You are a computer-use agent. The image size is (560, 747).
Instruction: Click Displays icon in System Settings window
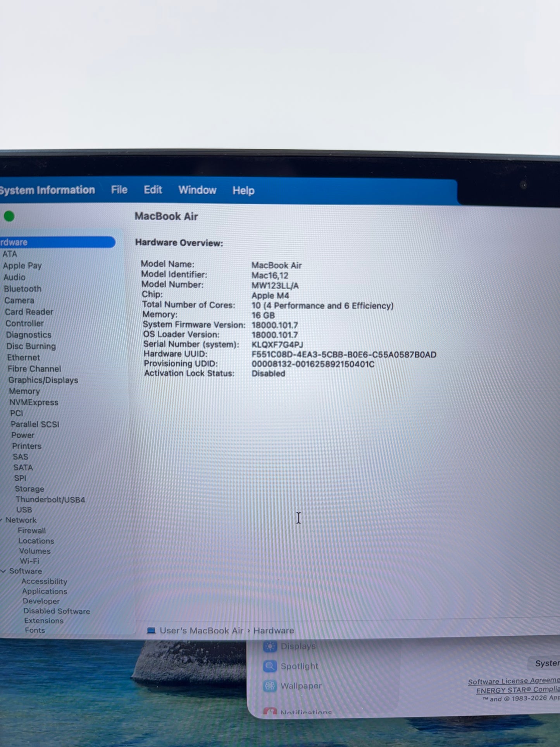coord(270,646)
